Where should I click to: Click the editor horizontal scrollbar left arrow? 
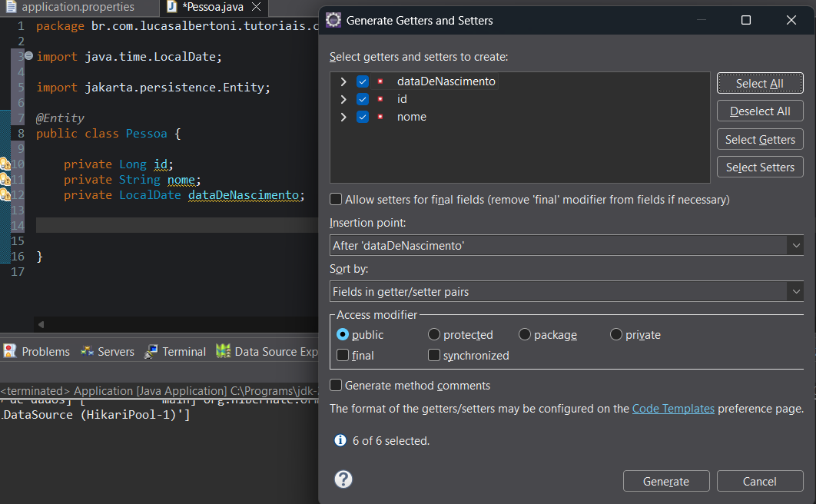tap(41, 324)
